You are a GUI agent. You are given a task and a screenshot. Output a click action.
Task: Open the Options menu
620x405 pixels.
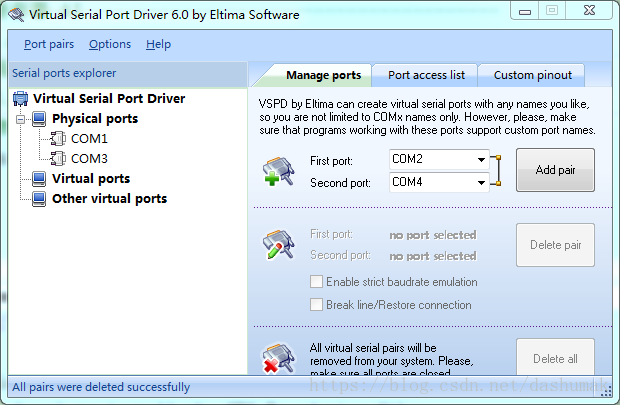click(x=110, y=44)
